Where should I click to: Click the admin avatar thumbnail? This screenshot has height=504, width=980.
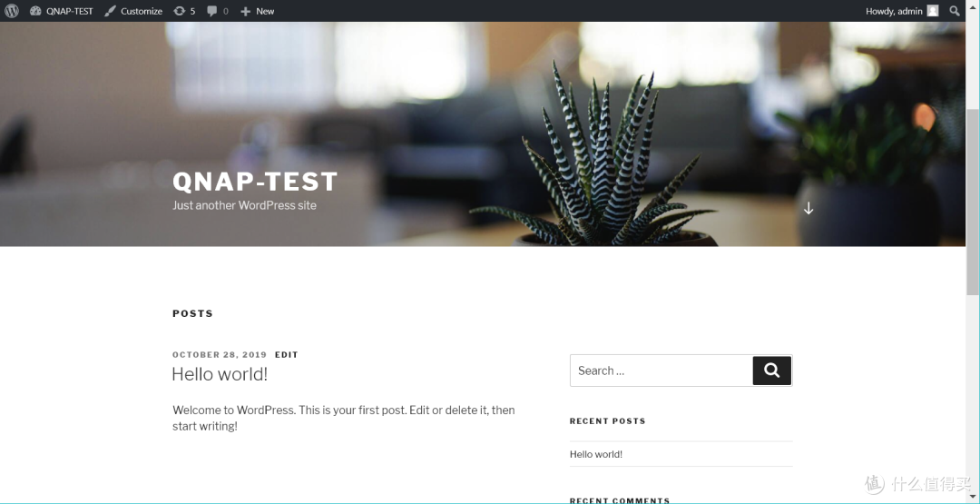point(933,11)
